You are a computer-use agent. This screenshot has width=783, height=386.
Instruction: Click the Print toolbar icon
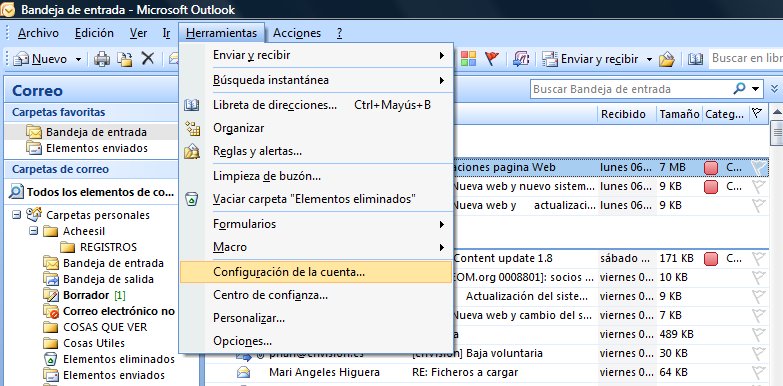click(x=102, y=59)
